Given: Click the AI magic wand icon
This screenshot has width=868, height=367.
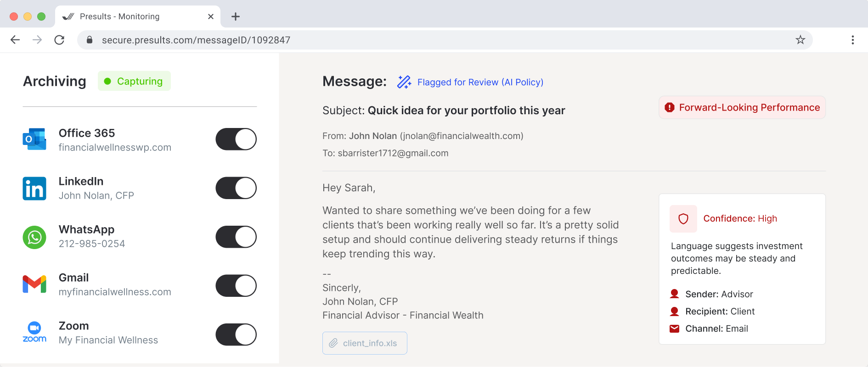Looking at the screenshot, I should 404,82.
